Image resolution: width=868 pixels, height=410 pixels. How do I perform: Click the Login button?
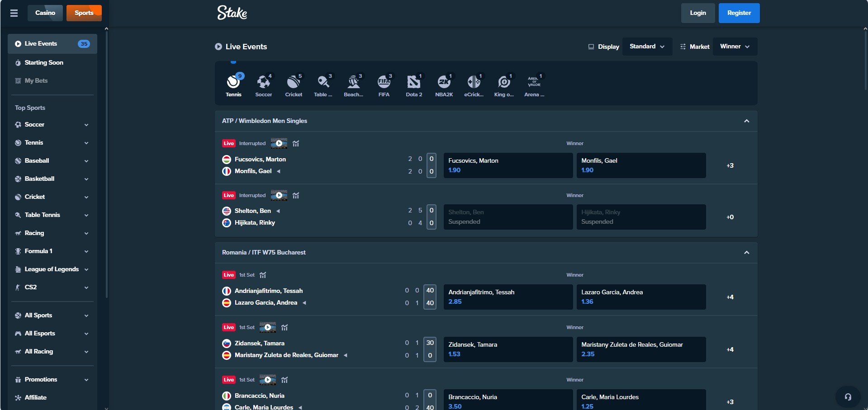[x=697, y=13]
